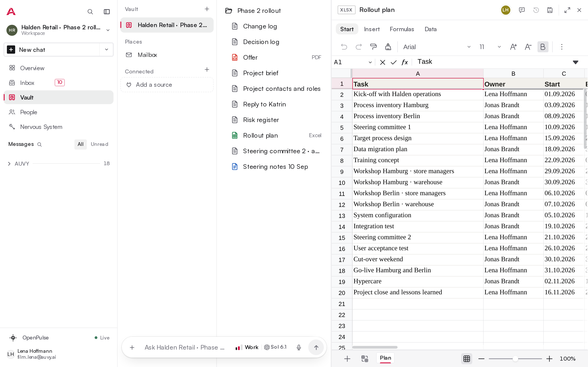The width and height of the screenshot is (588, 367).
Task: Switch messages filter to Unread
Action: [x=99, y=144]
